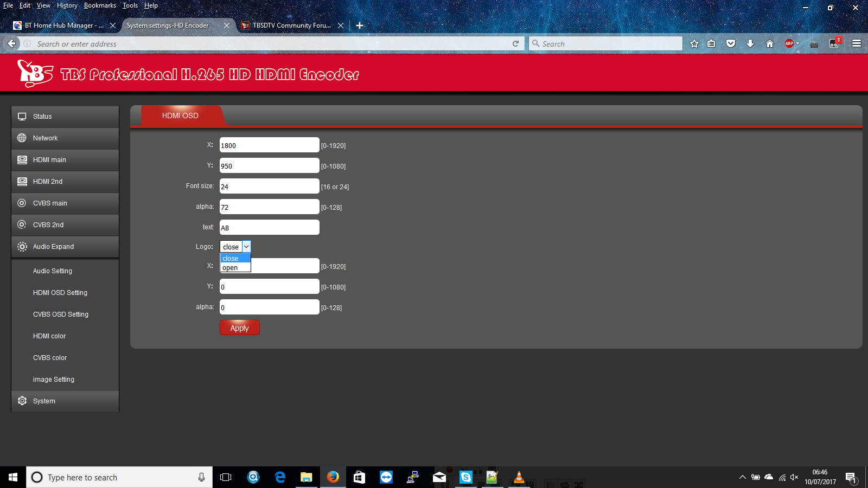
Task: Open Skype from the taskbar
Action: click(466, 477)
